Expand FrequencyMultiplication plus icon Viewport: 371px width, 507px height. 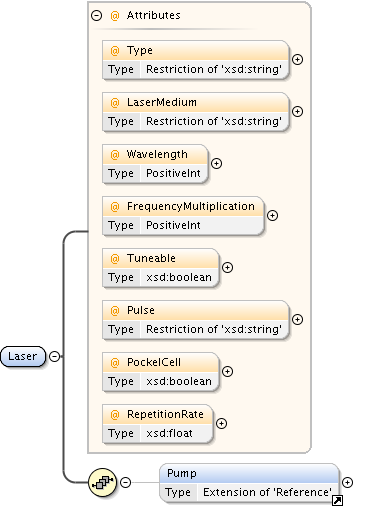(x=272, y=216)
